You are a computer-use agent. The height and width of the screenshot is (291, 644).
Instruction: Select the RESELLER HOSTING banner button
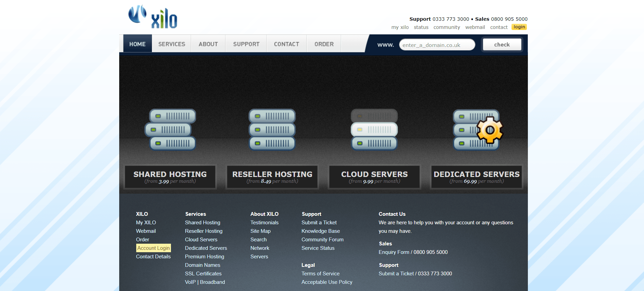click(x=272, y=177)
